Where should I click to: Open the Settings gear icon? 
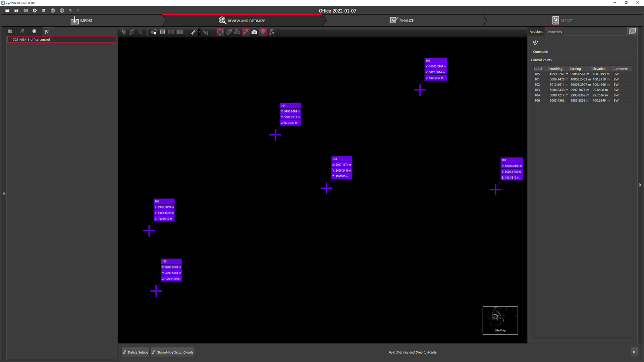35,10
